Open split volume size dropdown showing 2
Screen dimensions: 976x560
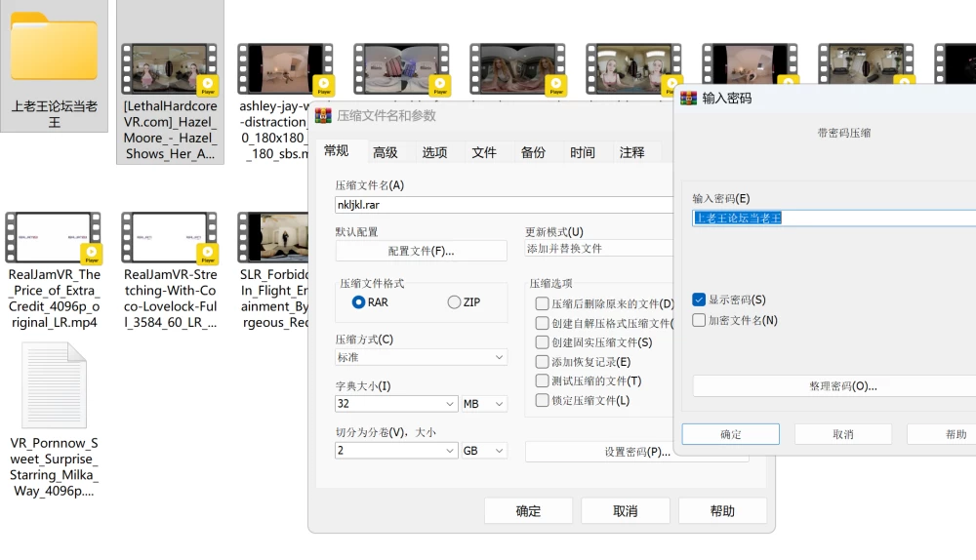click(396, 451)
